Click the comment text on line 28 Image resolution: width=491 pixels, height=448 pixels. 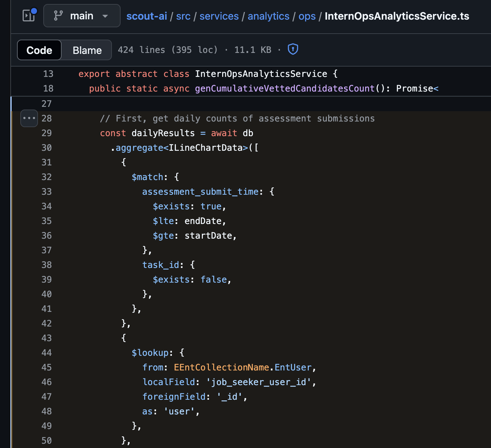pos(238,118)
